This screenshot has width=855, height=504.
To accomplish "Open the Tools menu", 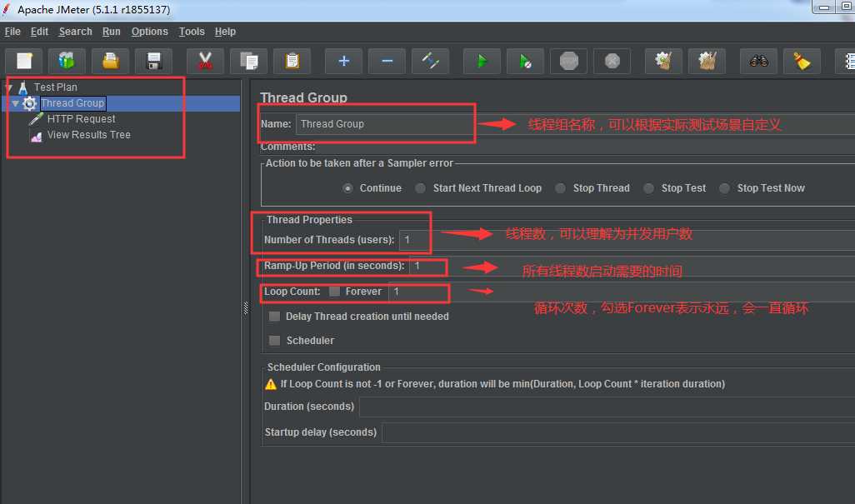I will [x=192, y=32].
